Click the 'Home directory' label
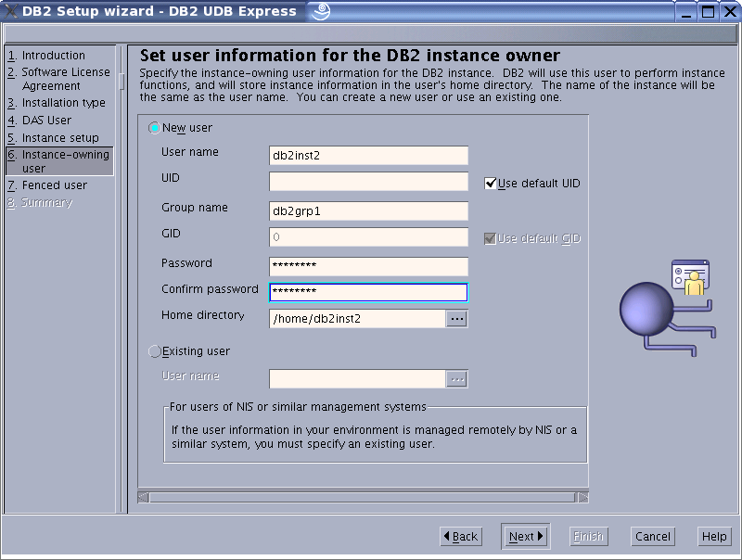This screenshot has height=560, width=742. coord(202,315)
